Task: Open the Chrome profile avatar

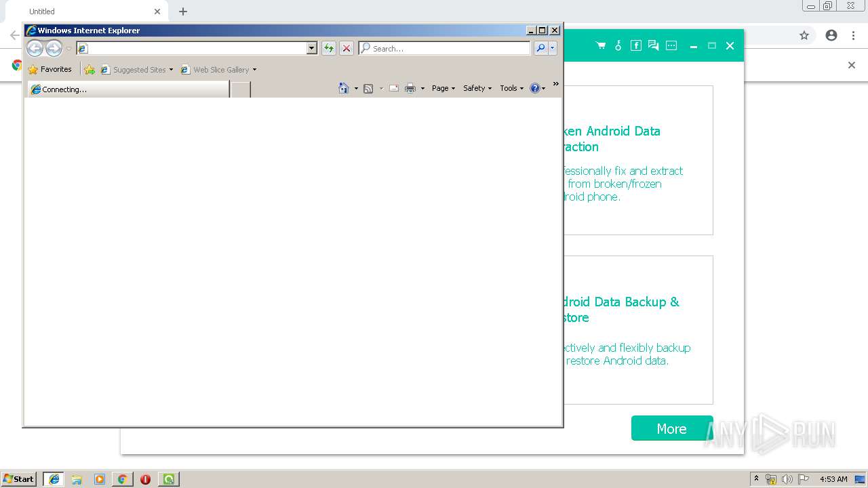Action: [831, 35]
